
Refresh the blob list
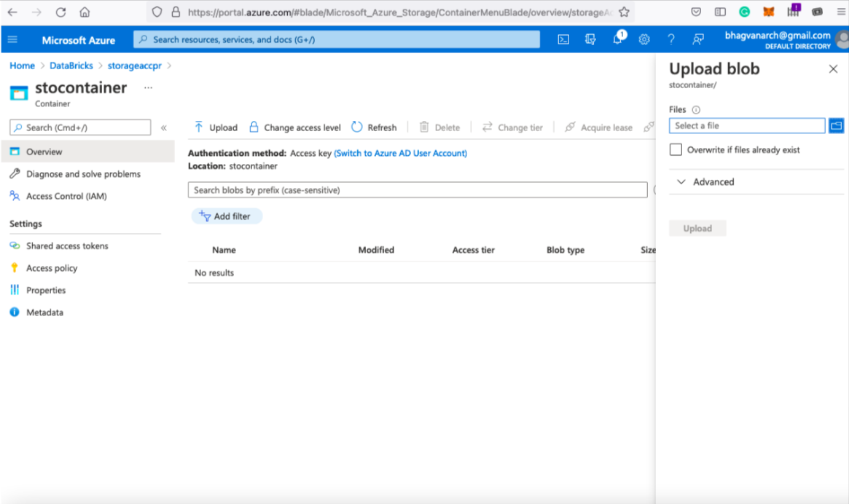point(374,127)
